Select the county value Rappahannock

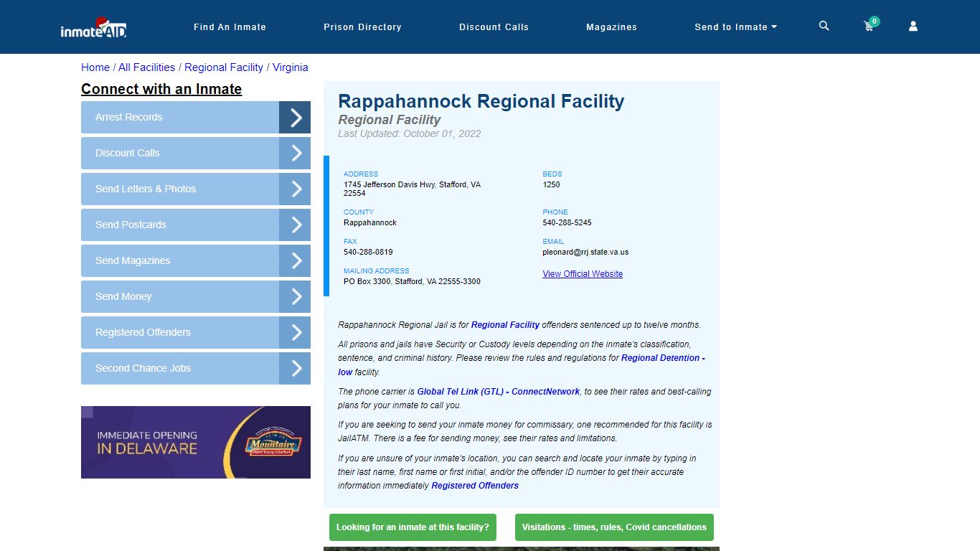(370, 223)
